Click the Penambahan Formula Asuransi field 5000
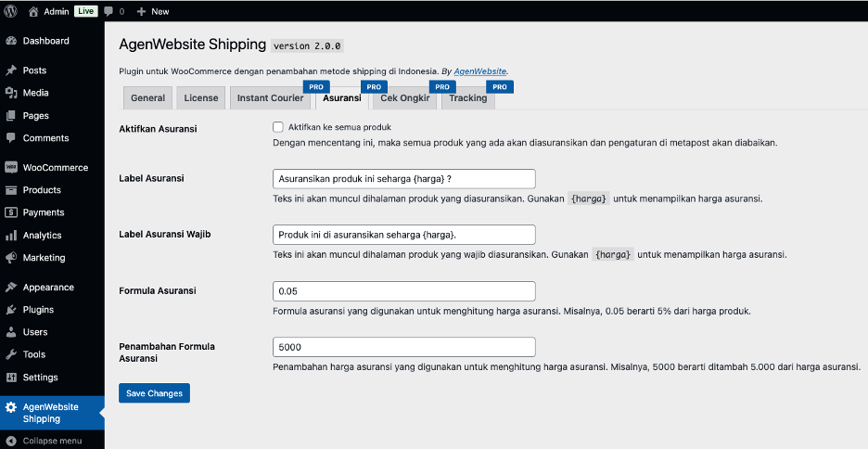The width and height of the screenshot is (868, 449). (404, 347)
